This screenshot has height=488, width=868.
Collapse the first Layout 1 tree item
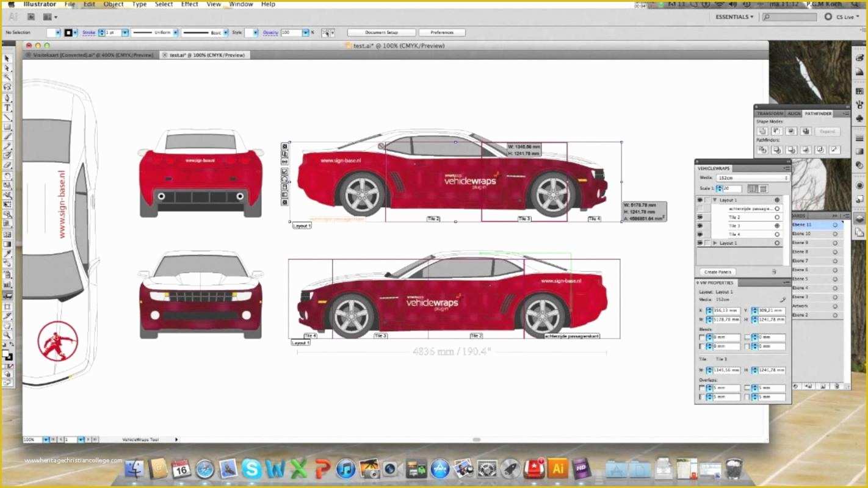pos(715,200)
